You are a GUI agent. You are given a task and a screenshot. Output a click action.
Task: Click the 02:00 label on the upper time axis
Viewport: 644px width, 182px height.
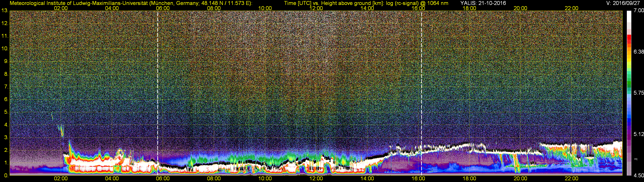61,8
